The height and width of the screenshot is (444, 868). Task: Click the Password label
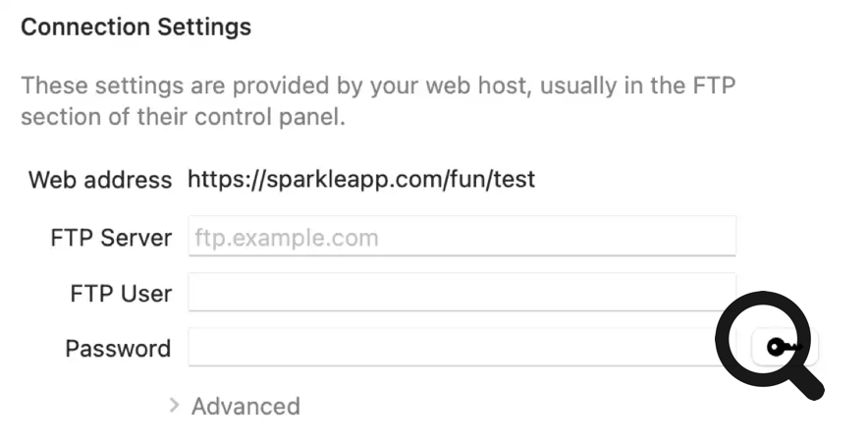tap(118, 348)
